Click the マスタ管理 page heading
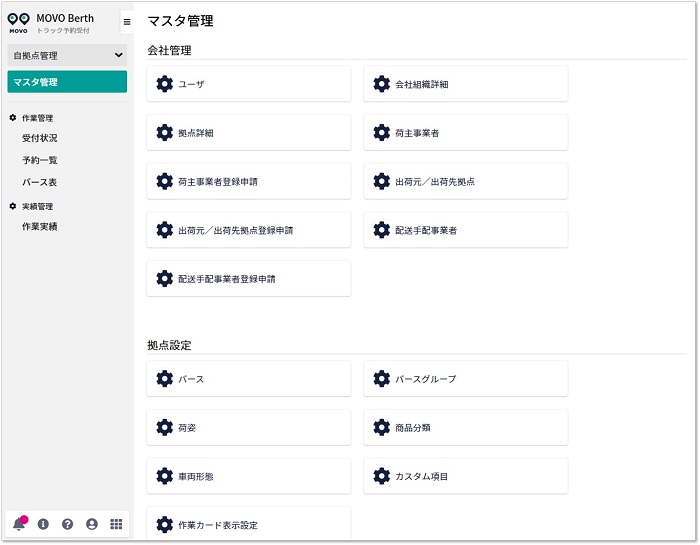Viewport: 700px width, 545px height. point(180,21)
